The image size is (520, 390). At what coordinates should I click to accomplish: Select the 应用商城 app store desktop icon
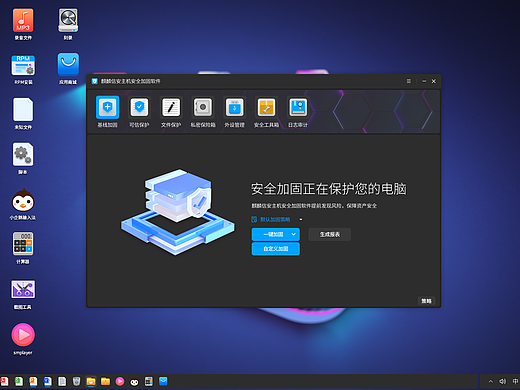[68, 69]
